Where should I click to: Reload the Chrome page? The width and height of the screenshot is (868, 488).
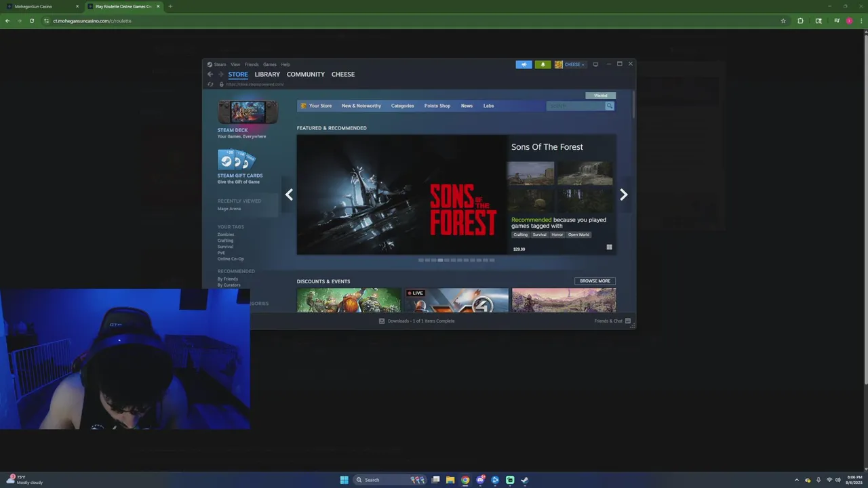point(31,21)
